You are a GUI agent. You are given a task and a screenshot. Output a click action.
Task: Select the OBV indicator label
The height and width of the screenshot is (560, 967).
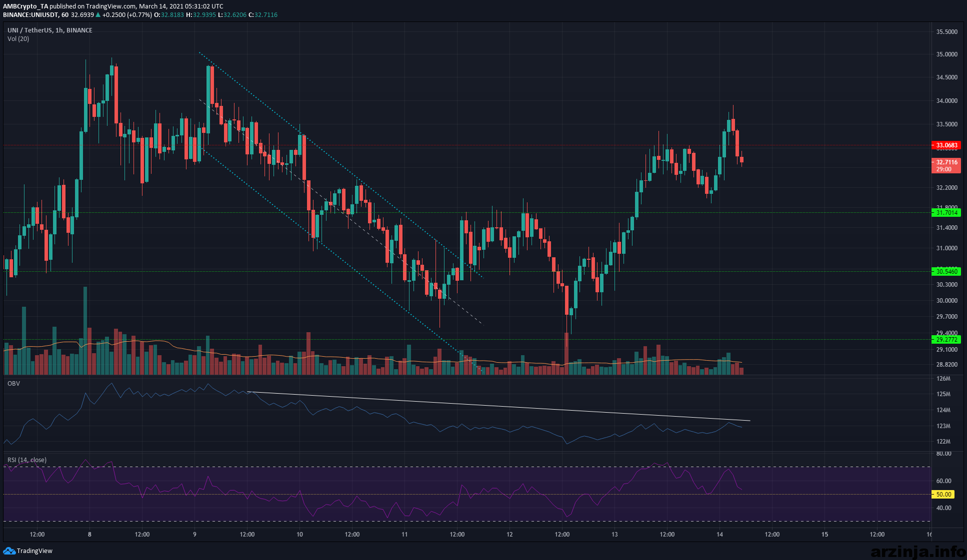click(13, 383)
